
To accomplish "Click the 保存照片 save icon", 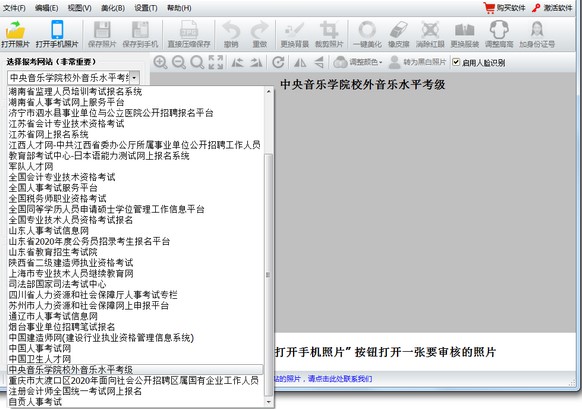I will click(102, 34).
